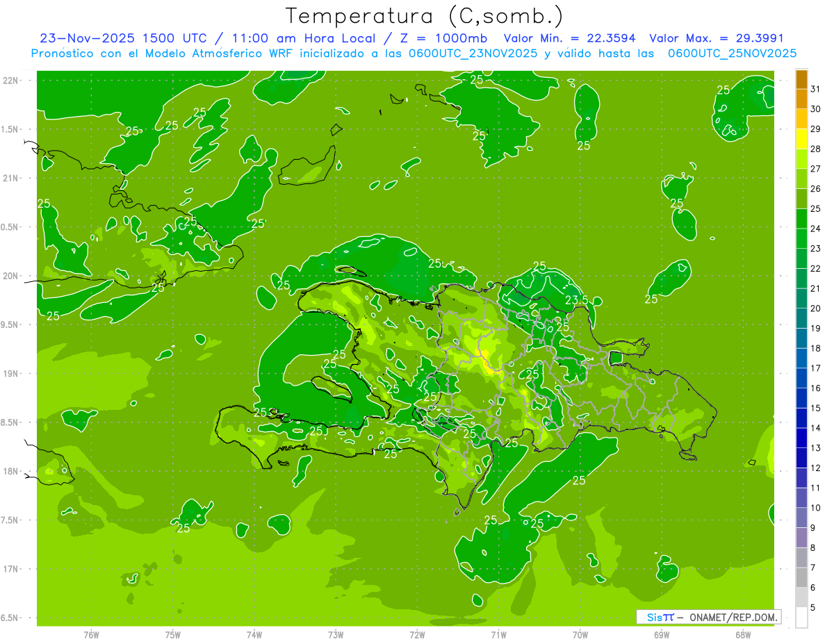Click the ONAMET/REP.DOM. credit label
This screenshot has width=834, height=644.
point(734,617)
